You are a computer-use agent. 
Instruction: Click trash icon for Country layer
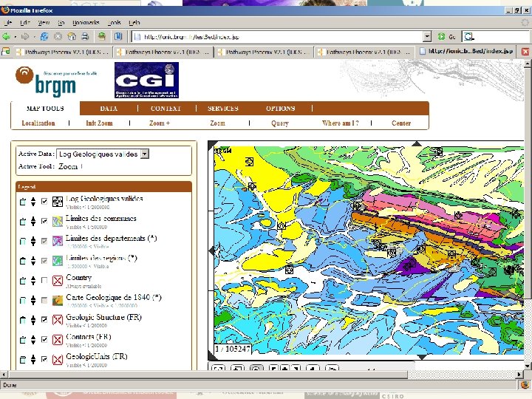click(x=23, y=280)
